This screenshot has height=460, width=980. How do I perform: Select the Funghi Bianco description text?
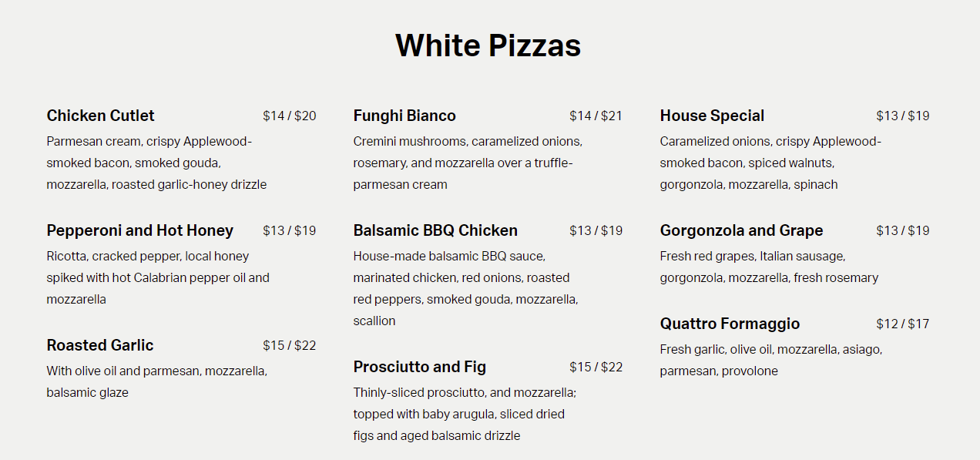[468, 163]
